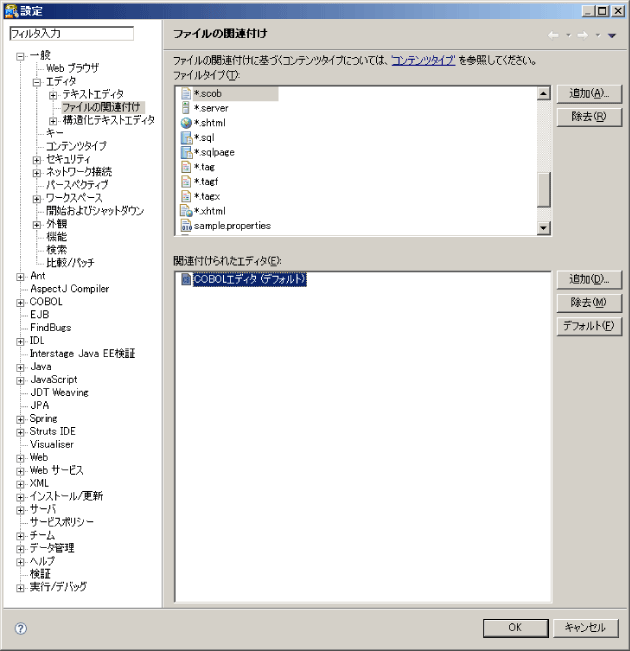
Task: Click the *.sql file icon
Action: pos(186,138)
